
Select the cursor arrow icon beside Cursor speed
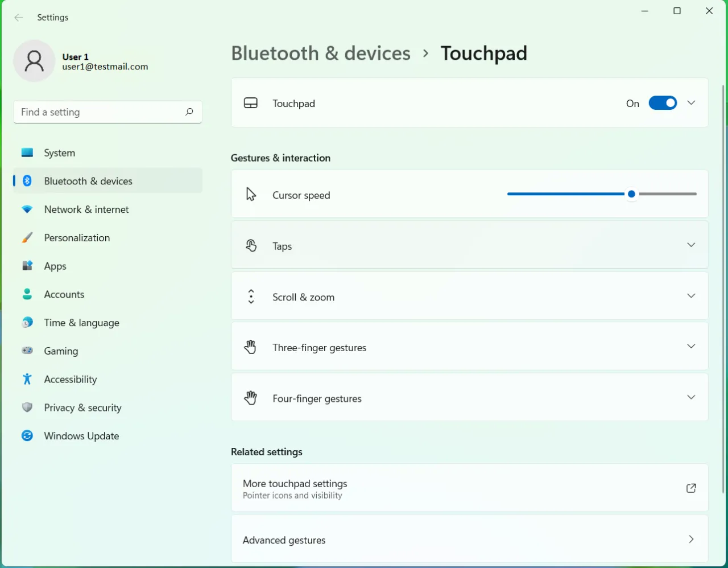[251, 194]
